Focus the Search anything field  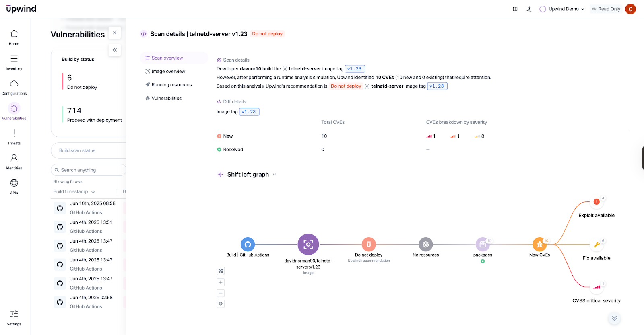coord(89,170)
